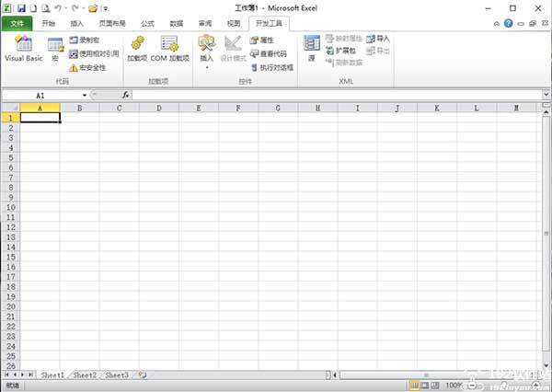The height and width of the screenshot is (392, 552).
Task: Open COM 加载项 add-ins
Action: pos(170,48)
